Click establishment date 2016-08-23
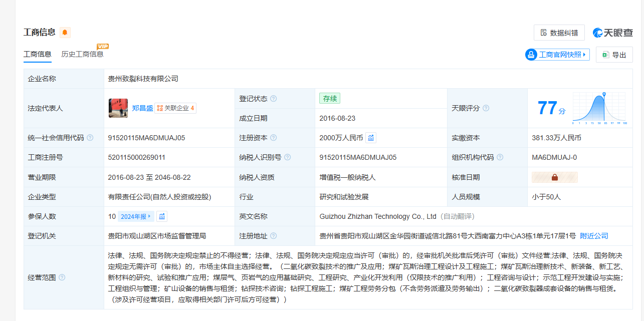The image size is (644, 321). (x=337, y=118)
